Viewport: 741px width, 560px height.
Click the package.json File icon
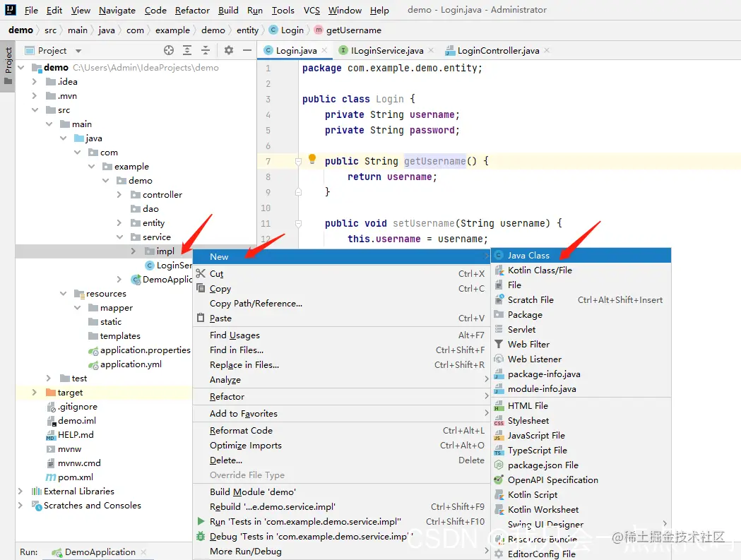(499, 465)
